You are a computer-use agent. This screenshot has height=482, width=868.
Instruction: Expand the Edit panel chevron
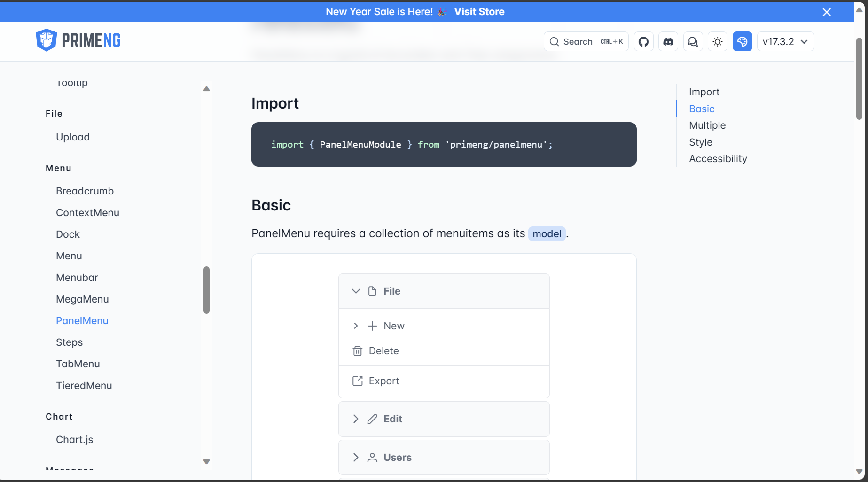tap(356, 419)
